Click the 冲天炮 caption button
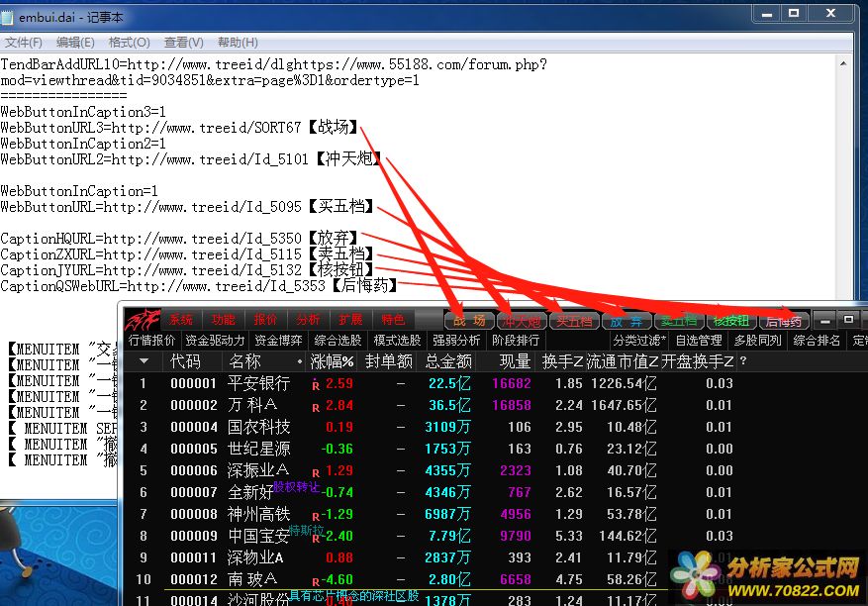 pos(522,321)
